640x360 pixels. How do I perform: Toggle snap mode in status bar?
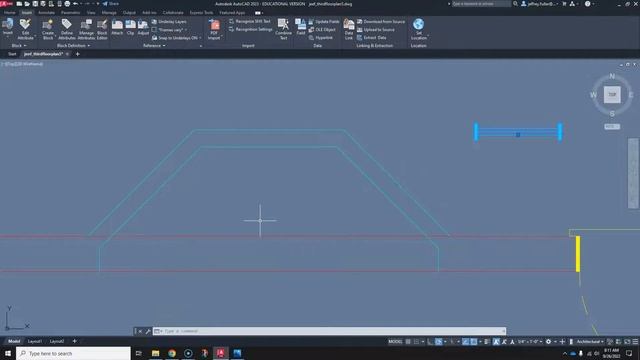[x=416, y=342]
